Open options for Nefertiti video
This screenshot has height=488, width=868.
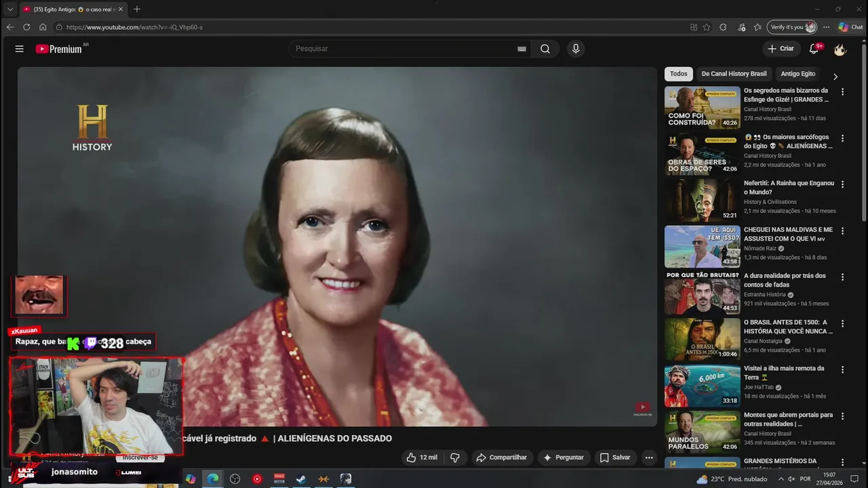coord(843,184)
